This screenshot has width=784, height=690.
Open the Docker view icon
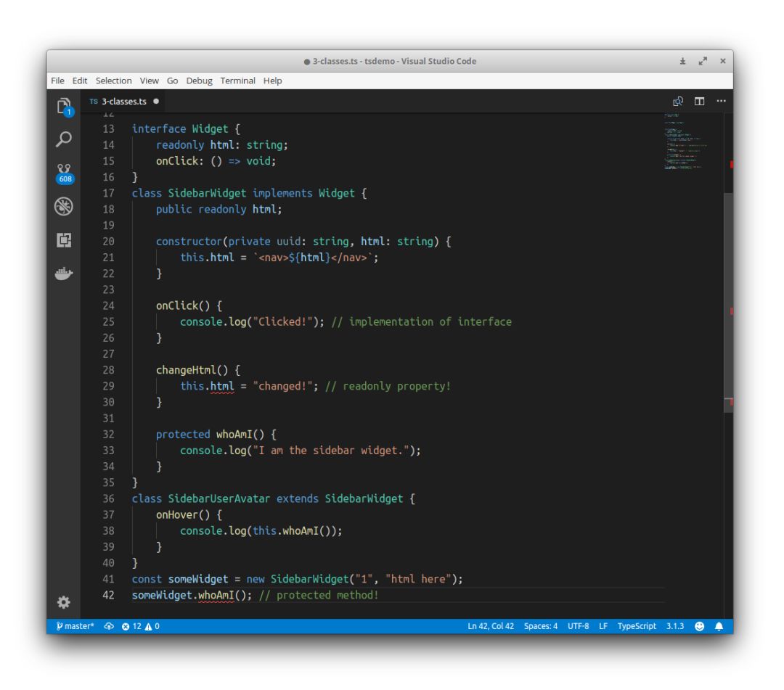click(x=64, y=274)
